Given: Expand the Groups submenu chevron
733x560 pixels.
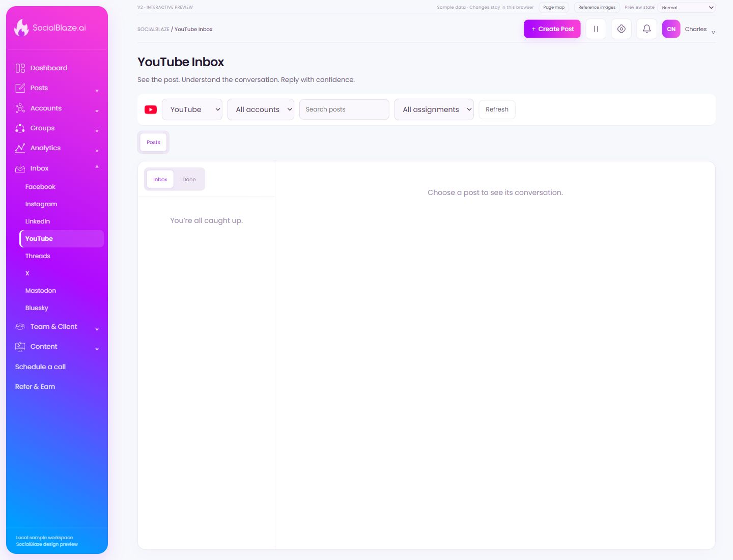Looking at the screenshot, I should pos(97,130).
